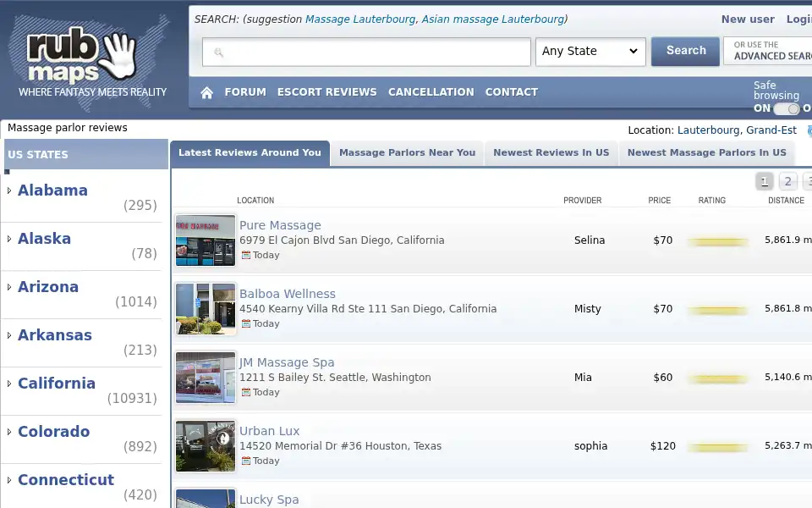Click the Lauterbourg, Grand-Est location link
This screenshot has height=508, width=812.
pyautogui.click(x=737, y=130)
